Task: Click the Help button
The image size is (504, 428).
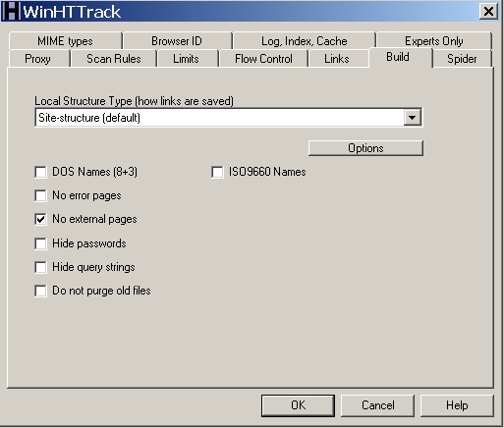Action: [x=457, y=405]
